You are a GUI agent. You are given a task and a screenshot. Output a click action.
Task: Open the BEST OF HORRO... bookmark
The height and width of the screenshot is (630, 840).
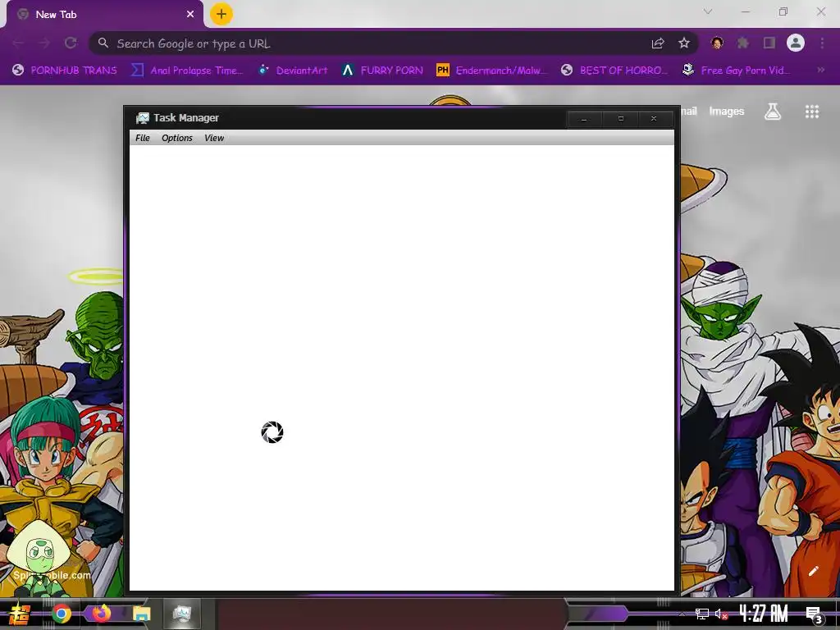[x=614, y=71]
